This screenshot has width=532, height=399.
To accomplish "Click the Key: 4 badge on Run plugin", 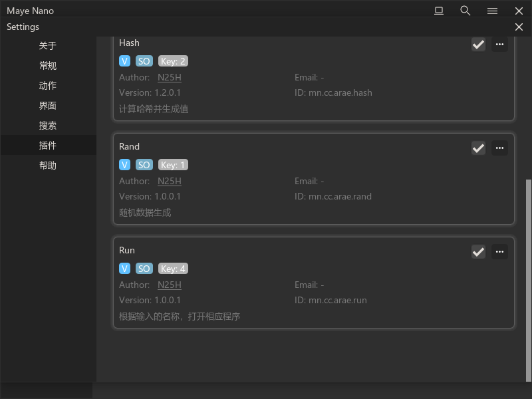I will point(173,269).
